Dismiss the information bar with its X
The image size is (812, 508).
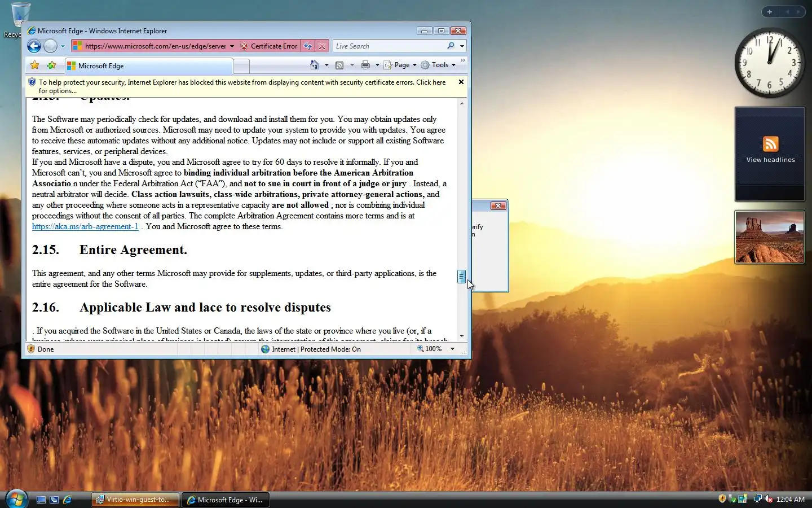461,82
